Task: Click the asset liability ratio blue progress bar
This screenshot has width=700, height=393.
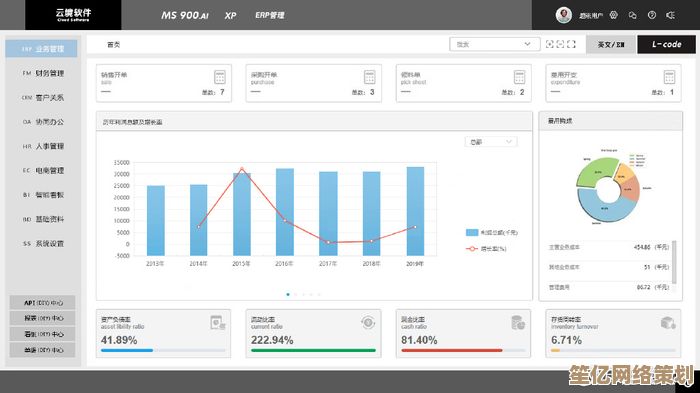Action: coord(127,351)
